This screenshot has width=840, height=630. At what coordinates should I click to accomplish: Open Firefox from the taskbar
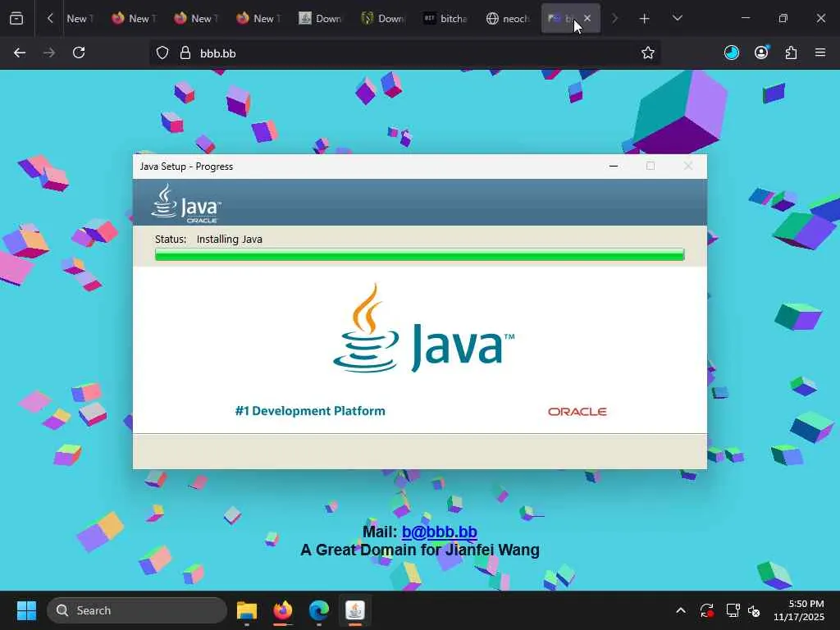coord(283,610)
